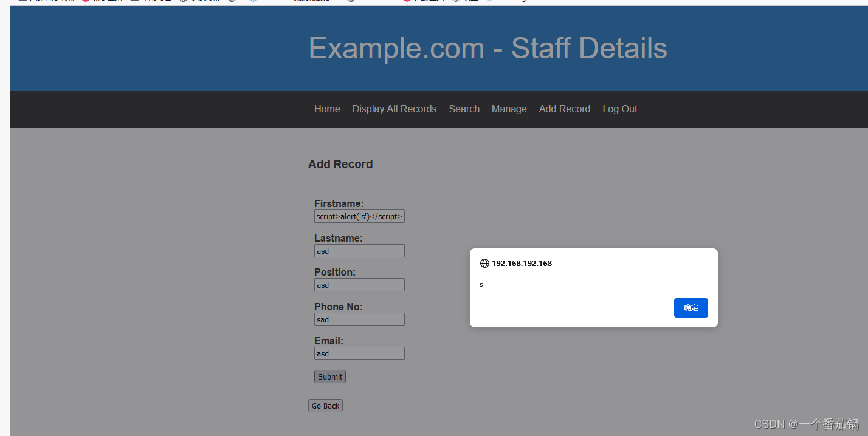Click the Add Record page heading
The height and width of the screenshot is (436, 868).
pos(340,164)
